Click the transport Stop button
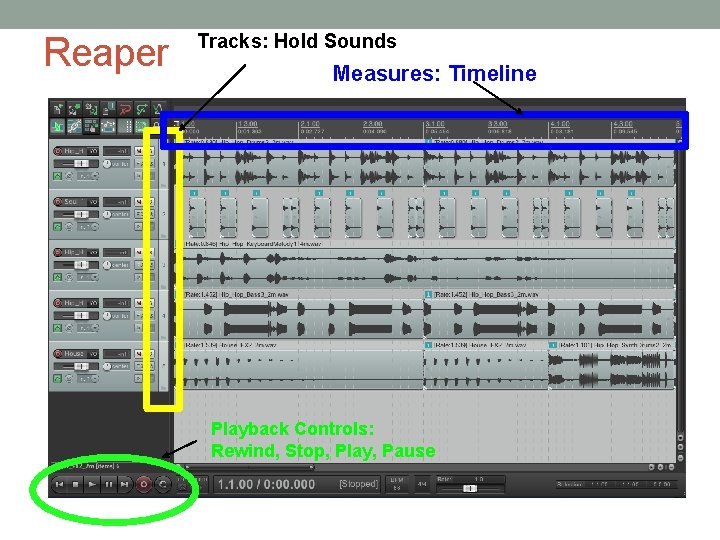The image size is (720, 540). tap(76, 484)
